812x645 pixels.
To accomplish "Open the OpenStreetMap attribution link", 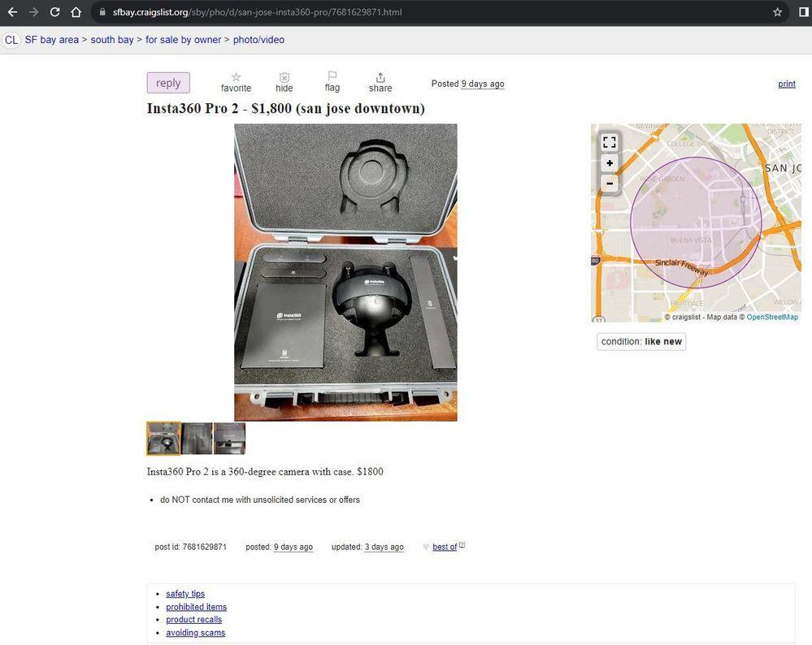I will [x=772, y=317].
